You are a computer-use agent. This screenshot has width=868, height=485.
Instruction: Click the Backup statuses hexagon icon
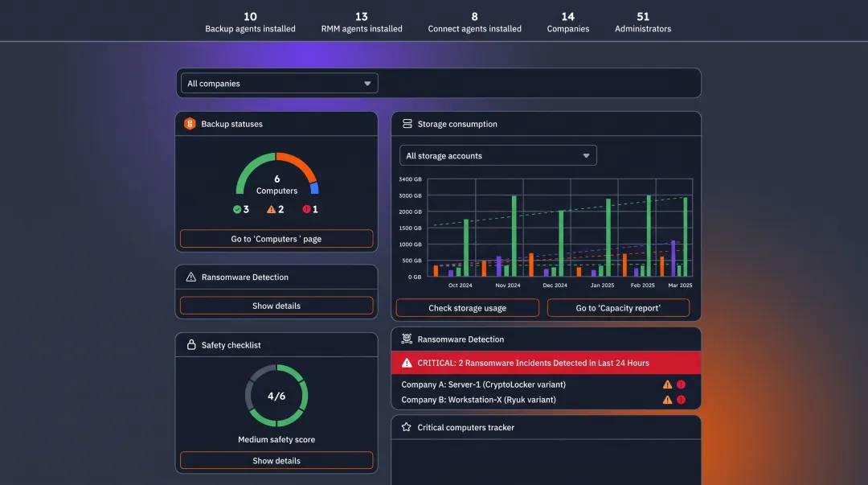coord(190,124)
